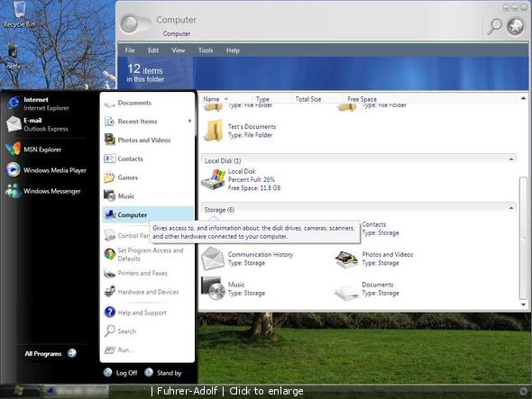This screenshot has height=399, width=532.
Task: Click the magnifier search icon
Action: tap(495, 26)
